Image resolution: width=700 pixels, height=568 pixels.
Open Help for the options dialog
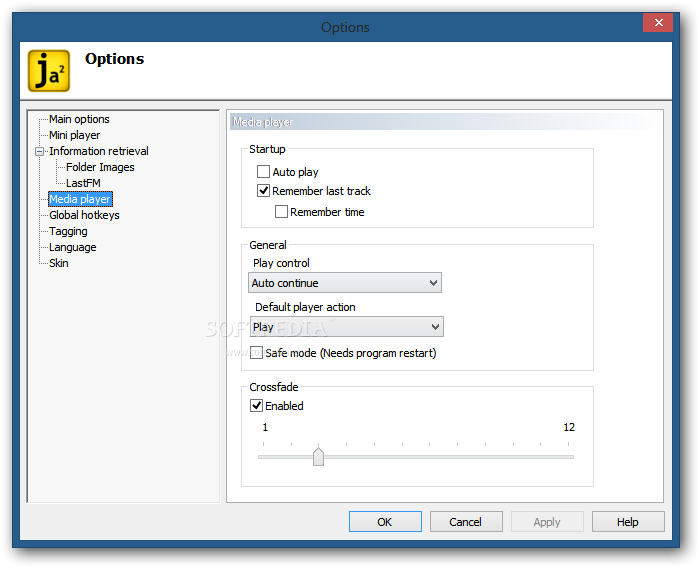628,522
